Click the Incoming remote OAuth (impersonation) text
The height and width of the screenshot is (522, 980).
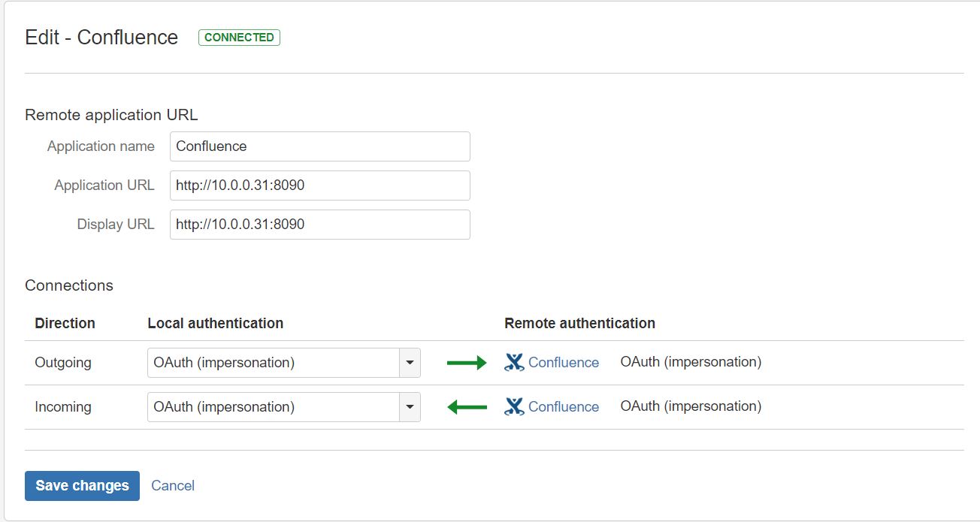tap(691, 406)
